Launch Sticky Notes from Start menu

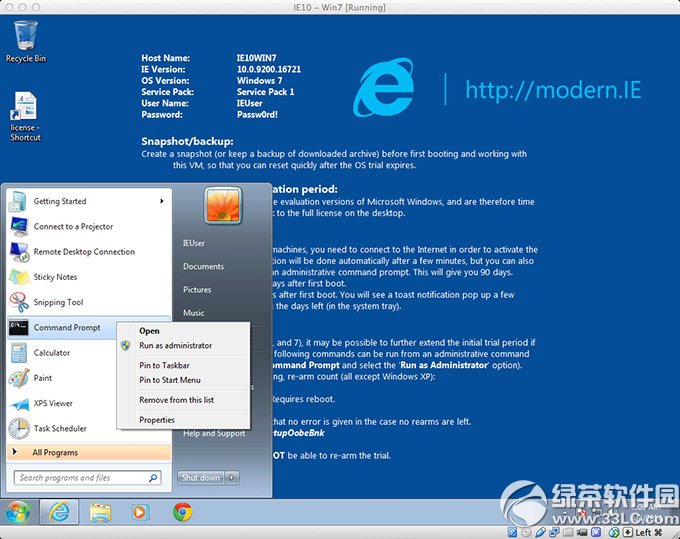89,277
